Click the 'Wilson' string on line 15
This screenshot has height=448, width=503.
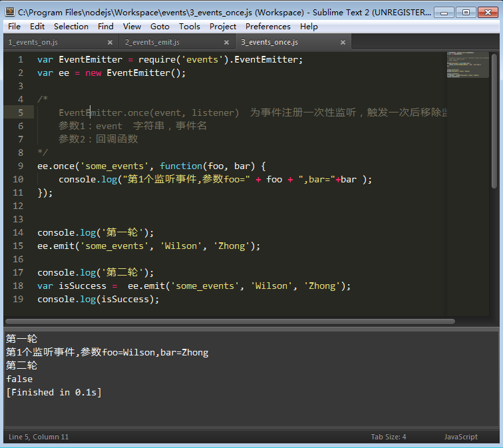click(x=181, y=246)
